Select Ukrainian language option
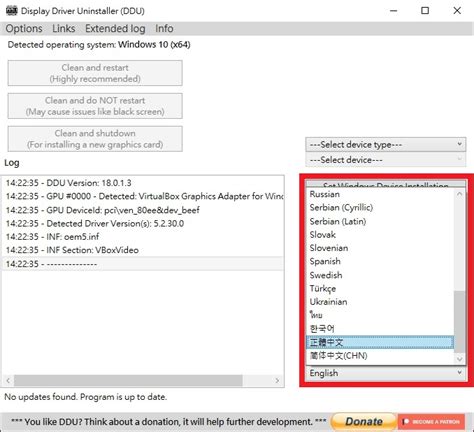 point(380,302)
